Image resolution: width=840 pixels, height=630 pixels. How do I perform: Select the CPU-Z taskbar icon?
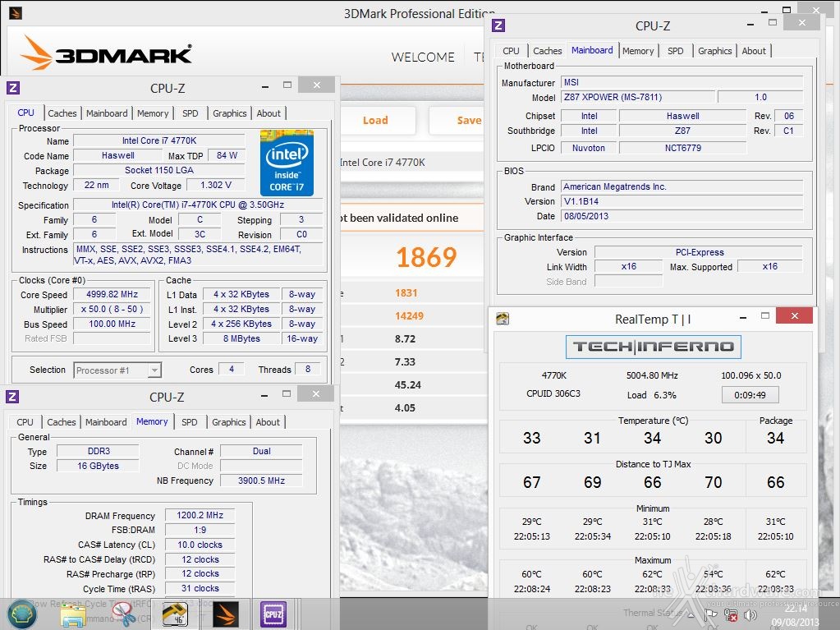coord(273,615)
